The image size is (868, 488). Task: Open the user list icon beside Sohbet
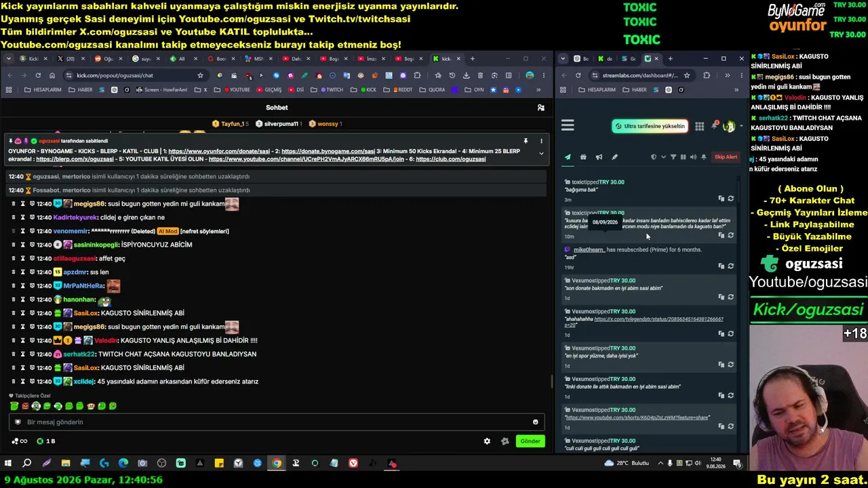(x=540, y=108)
